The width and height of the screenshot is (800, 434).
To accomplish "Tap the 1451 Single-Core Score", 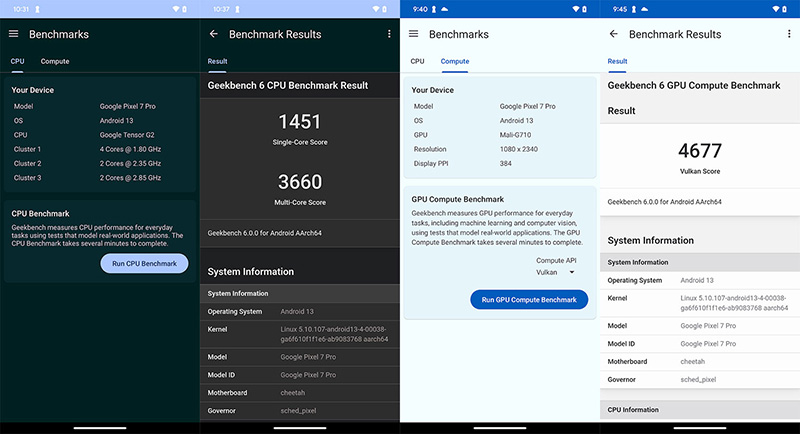I will point(299,127).
